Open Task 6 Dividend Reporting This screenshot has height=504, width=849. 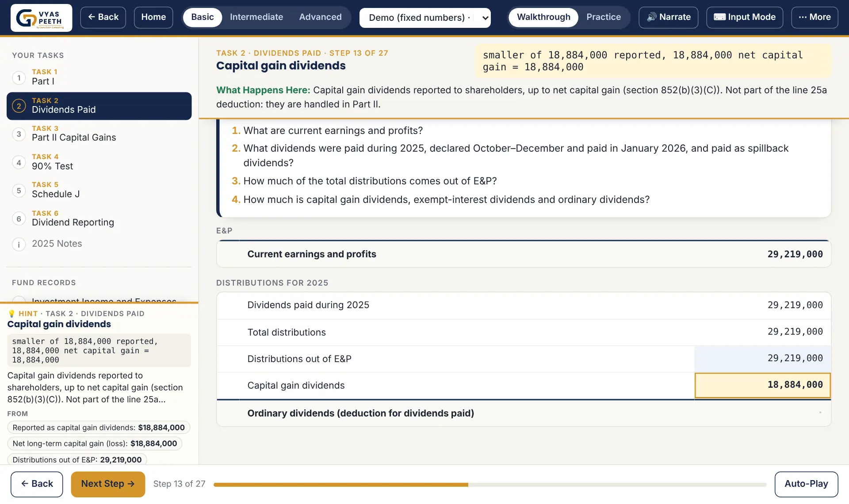coord(99,218)
